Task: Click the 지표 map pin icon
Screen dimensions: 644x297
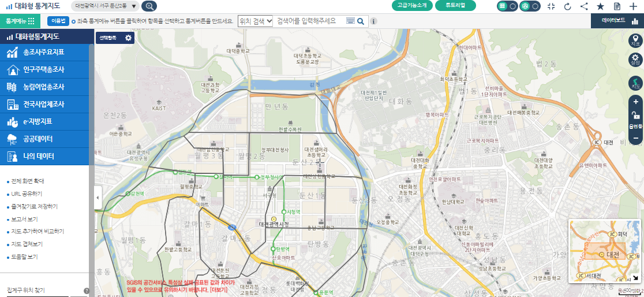Action: point(635,40)
